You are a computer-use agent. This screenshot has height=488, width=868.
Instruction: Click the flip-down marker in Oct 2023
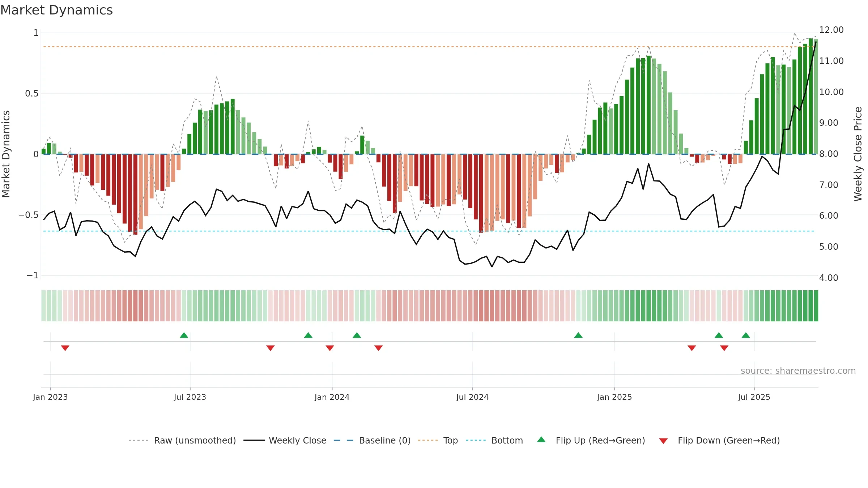(271, 348)
